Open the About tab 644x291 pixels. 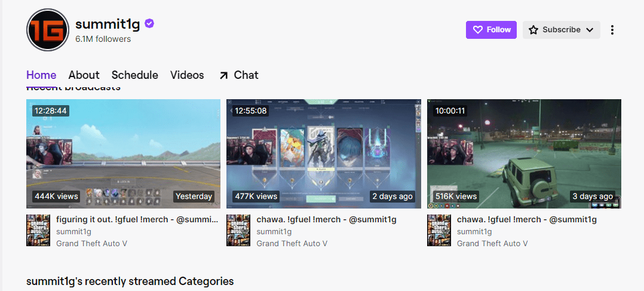[x=84, y=75]
